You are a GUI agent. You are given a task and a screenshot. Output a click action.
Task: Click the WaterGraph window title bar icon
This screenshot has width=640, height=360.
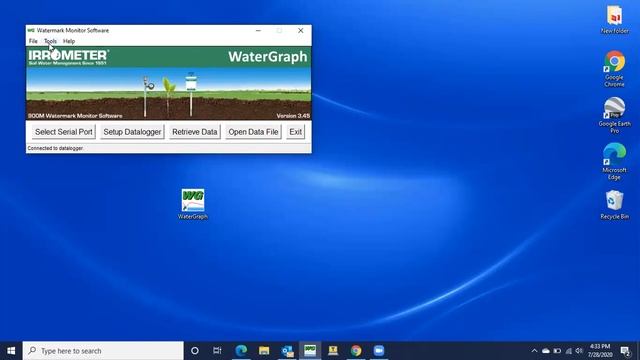tap(31, 30)
